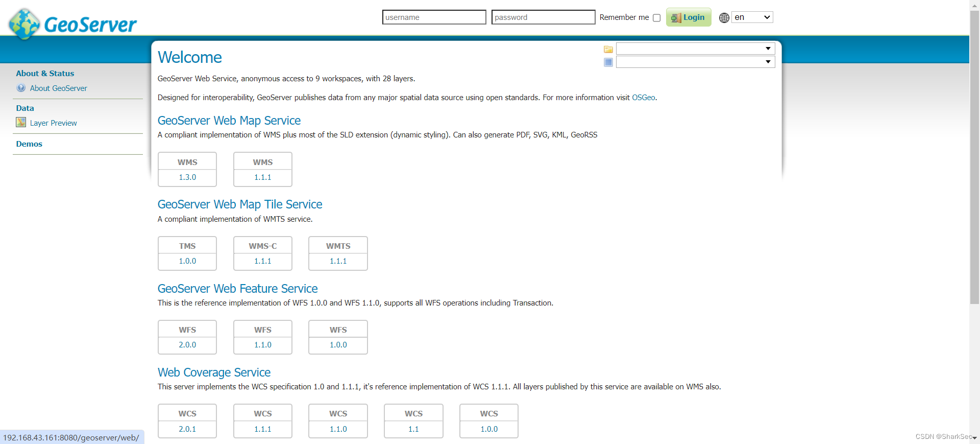Open WMTS 1.1.1 capabilities

(338, 261)
